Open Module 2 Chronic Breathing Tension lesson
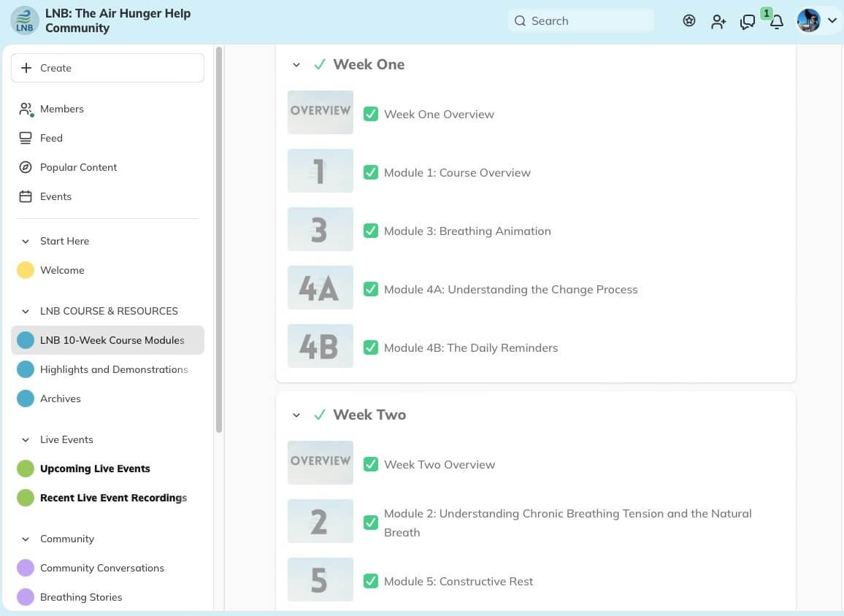Image resolution: width=844 pixels, height=616 pixels. [568, 523]
